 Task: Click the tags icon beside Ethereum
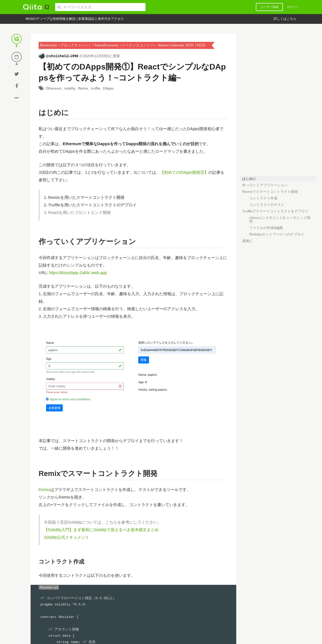point(41,88)
